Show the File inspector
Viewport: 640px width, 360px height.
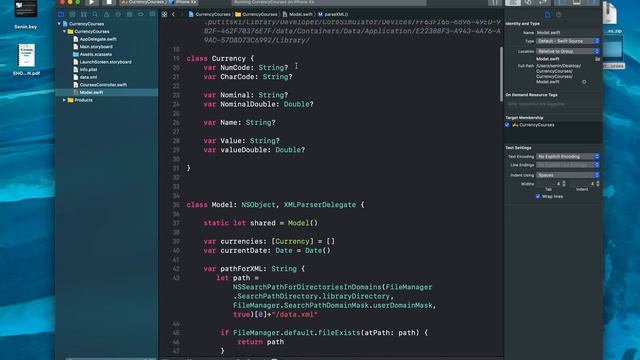547,15
